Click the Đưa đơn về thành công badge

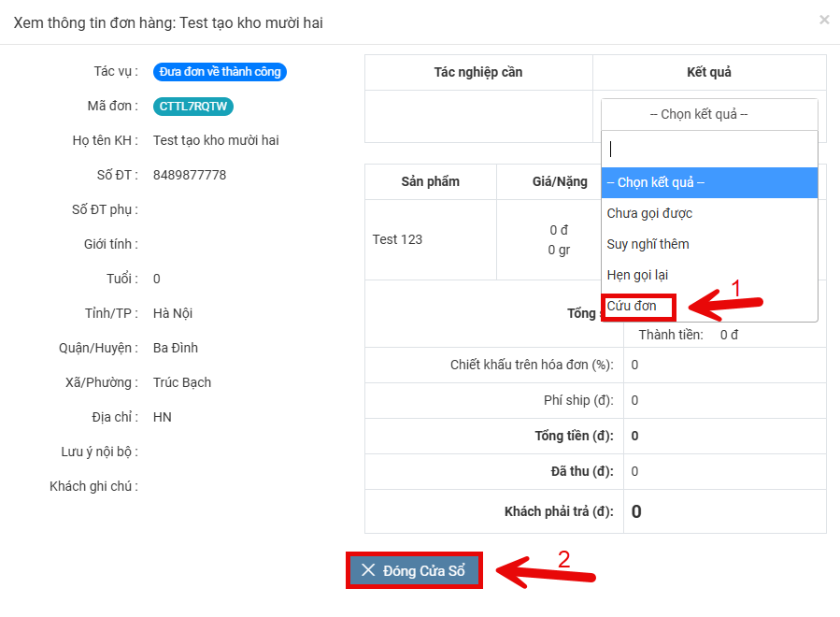point(220,72)
